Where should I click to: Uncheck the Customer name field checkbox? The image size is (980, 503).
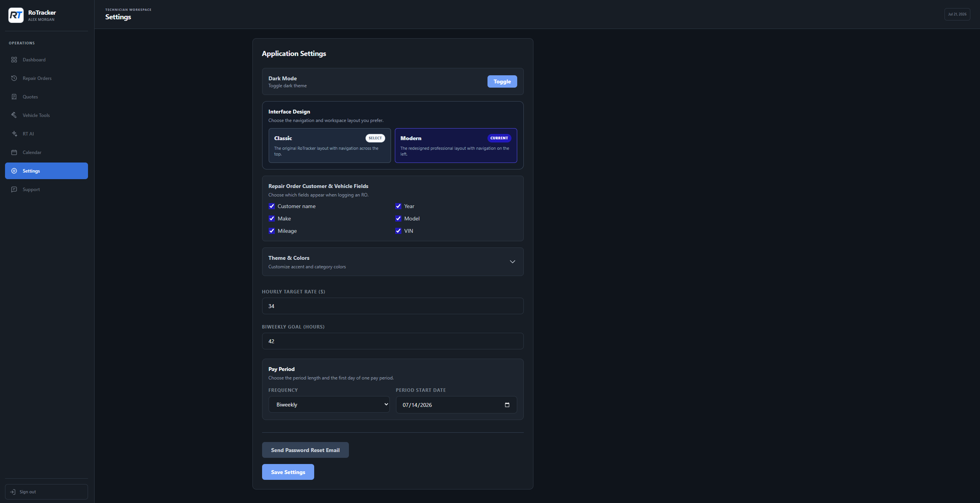pos(272,206)
